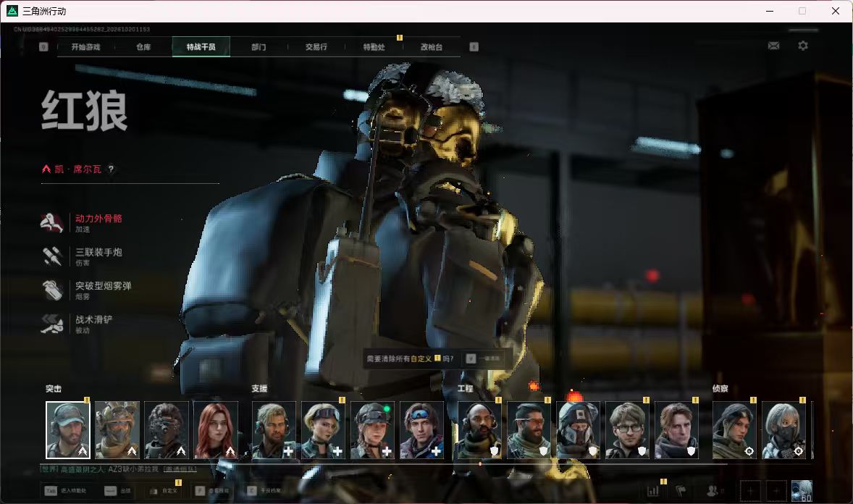Pick the blue-goggled support operator portrait

coord(421,430)
